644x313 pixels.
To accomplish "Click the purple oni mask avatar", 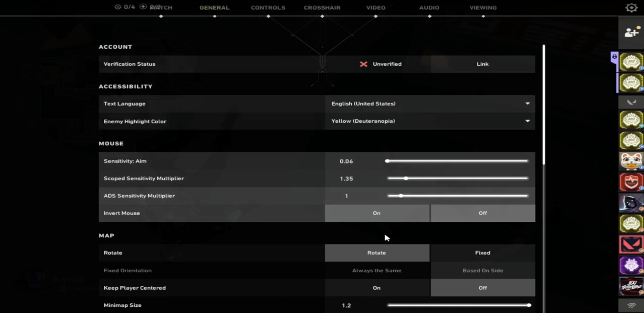I will (x=631, y=265).
